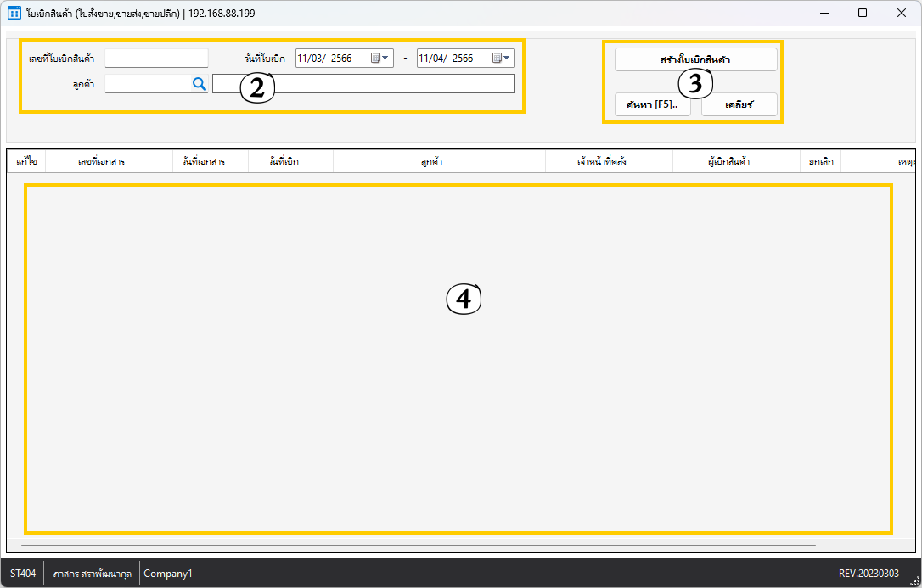Click the วันที่เอกสาร column header
The height and width of the screenshot is (588, 922).
204,161
